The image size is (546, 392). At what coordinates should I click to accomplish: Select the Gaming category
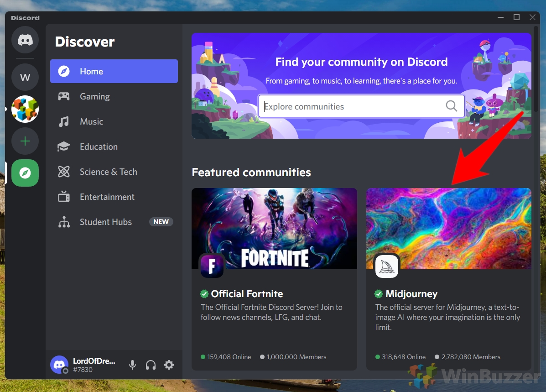[114, 96]
